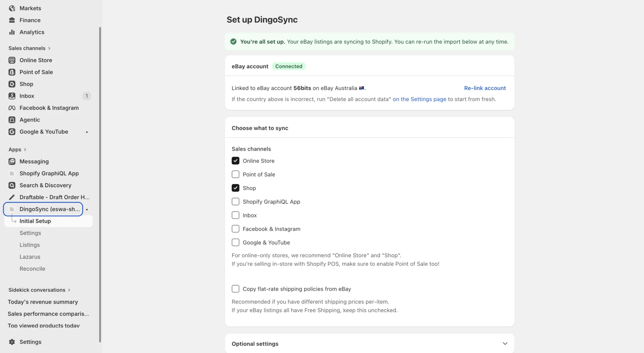Viewport: 644px width, 353px height.
Task: Open the Google & YouTube icon
Action: click(x=12, y=132)
